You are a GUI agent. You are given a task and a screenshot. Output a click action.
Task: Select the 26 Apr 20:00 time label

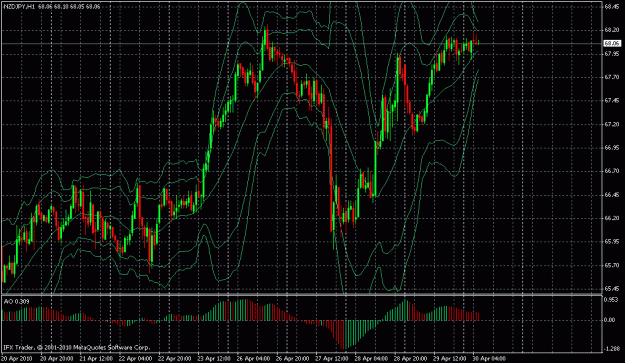click(293, 359)
